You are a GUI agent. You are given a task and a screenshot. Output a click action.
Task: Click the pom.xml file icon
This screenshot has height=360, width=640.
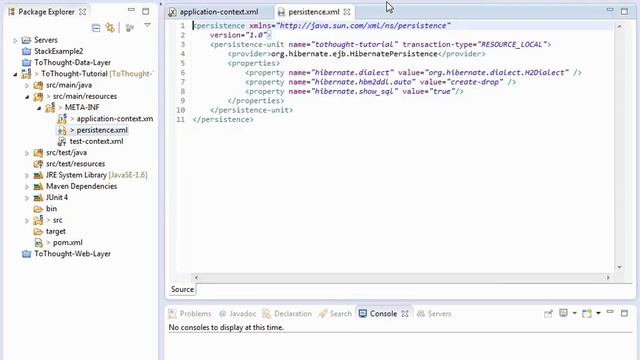38,242
